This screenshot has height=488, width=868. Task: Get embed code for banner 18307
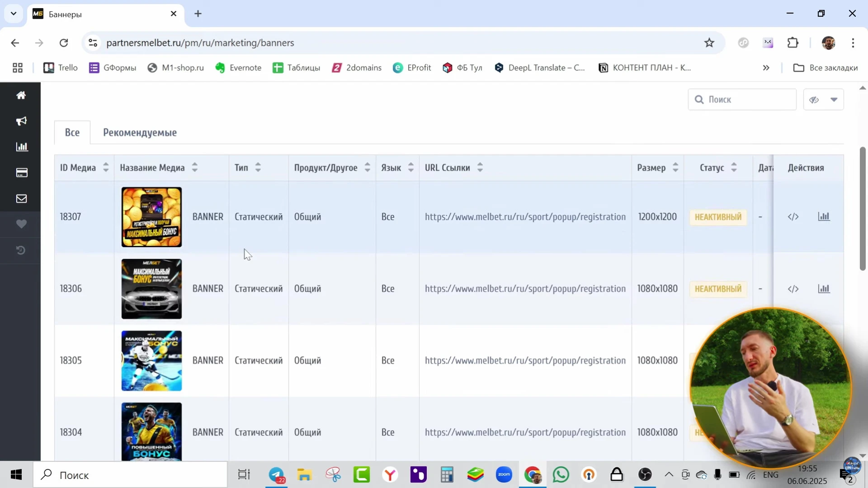(x=793, y=217)
